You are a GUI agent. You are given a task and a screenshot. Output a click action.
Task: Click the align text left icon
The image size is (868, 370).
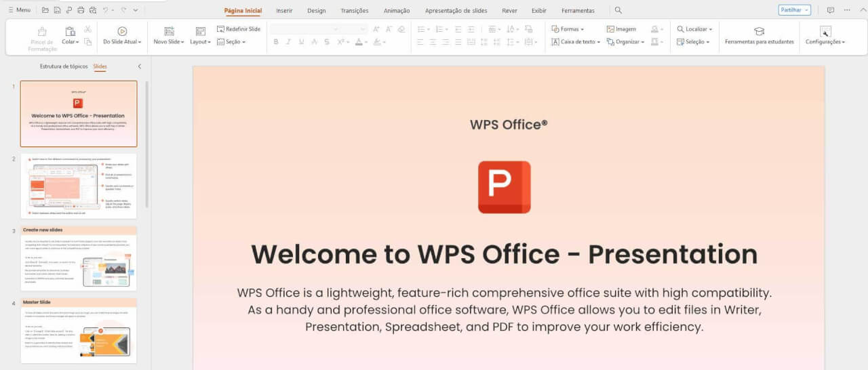[x=420, y=42]
